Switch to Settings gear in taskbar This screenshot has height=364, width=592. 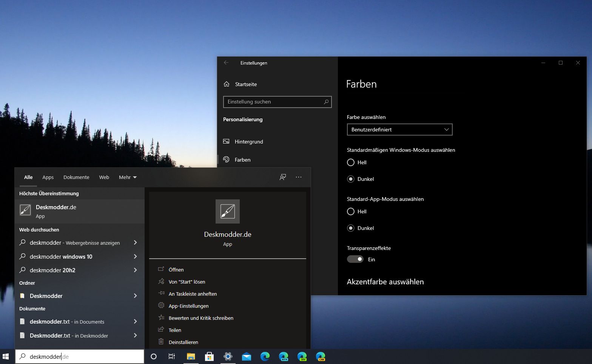(x=228, y=356)
